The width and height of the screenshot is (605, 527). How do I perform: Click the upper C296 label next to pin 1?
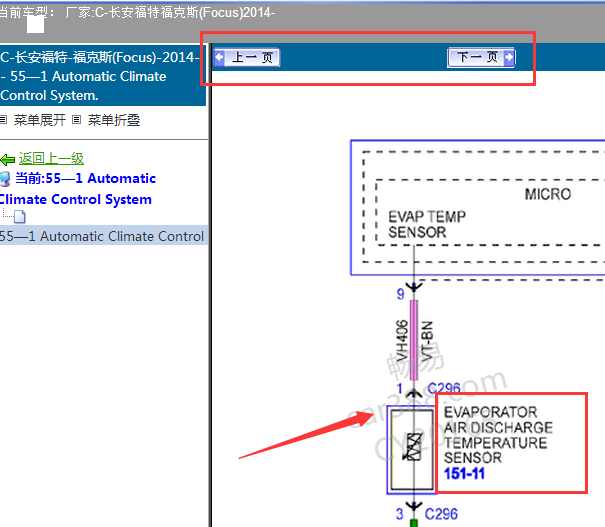point(444,388)
